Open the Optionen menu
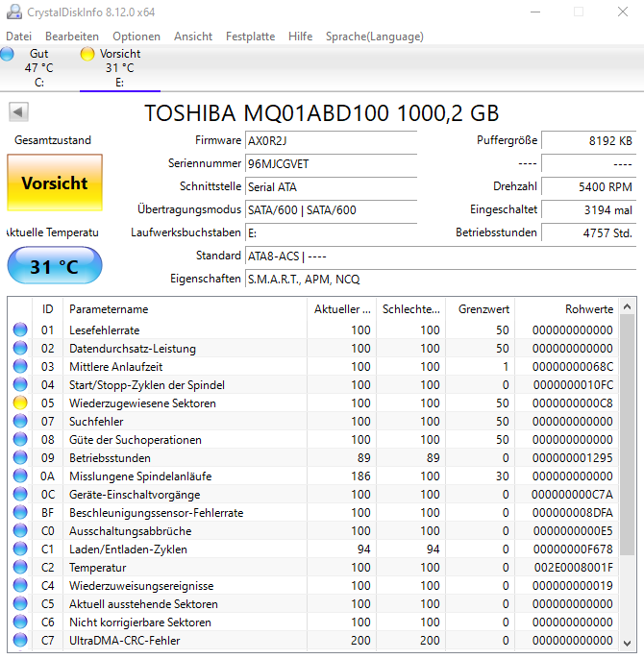Image resolution: width=644 pixels, height=659 pixels. pos(136,37)
